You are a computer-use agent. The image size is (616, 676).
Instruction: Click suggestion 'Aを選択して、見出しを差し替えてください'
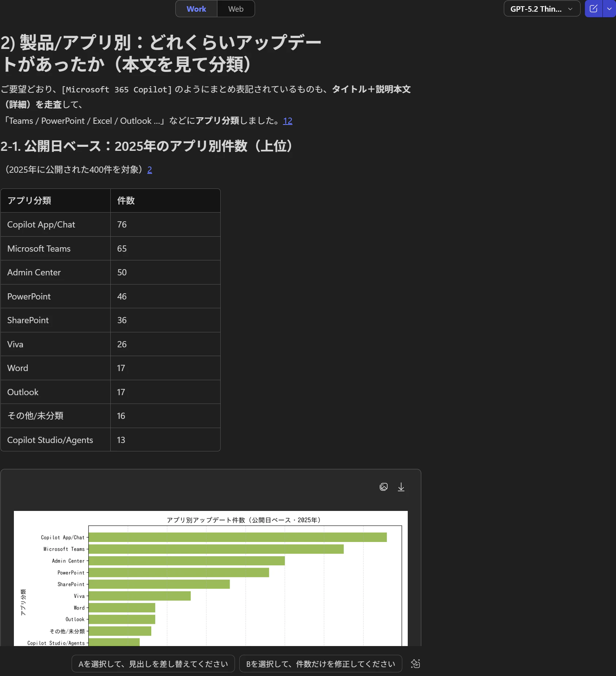[x=153, y=664]
